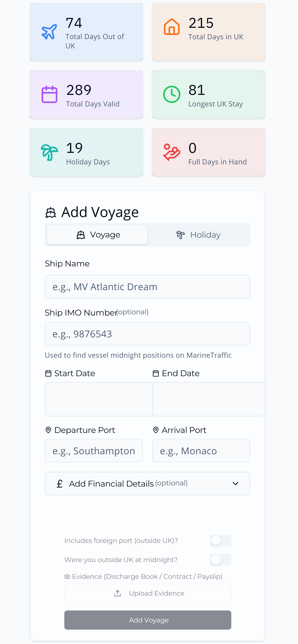Open the End Date picker field
This screenshot has width=298, height=644.
coord(209,399)
